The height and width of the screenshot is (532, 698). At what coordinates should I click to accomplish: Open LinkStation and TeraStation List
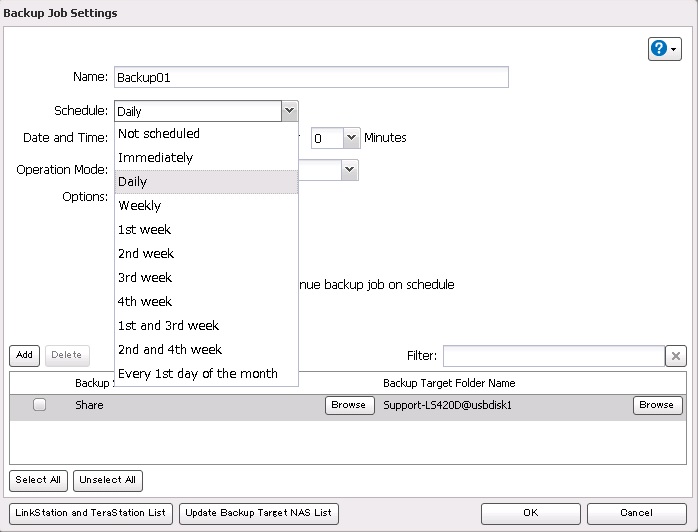tap(91, 513)
